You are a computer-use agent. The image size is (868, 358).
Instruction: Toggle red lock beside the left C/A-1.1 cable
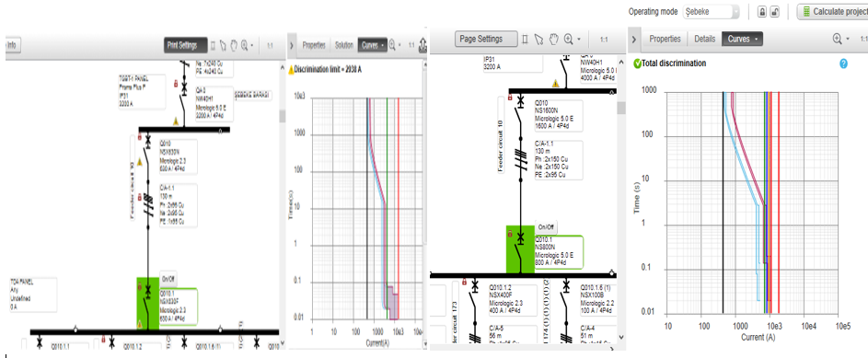coord(140,198)
